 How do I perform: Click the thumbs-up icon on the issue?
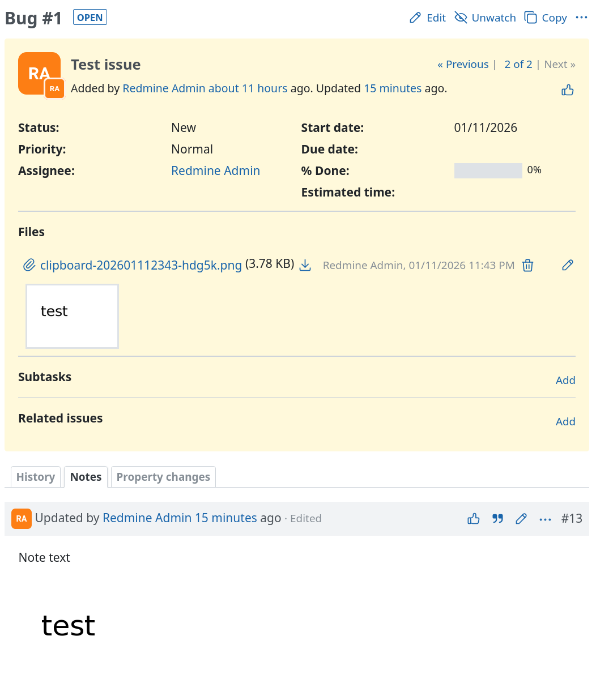coord(567,90)
